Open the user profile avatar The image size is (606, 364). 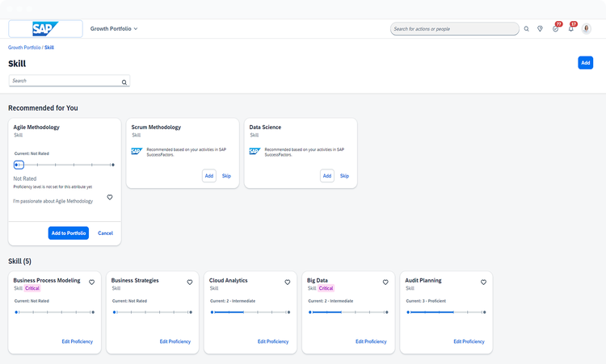(x=587, y=29)
